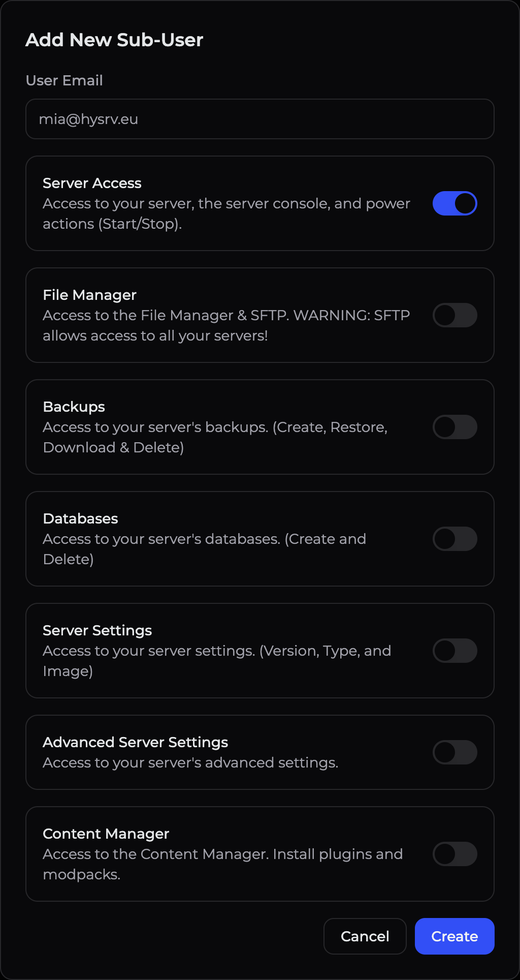Click the blue Create button

[x=454, y=936]
